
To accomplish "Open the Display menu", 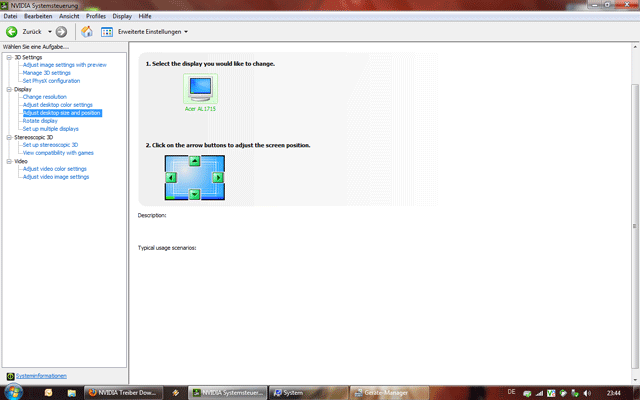I will (x=122, y=16).
